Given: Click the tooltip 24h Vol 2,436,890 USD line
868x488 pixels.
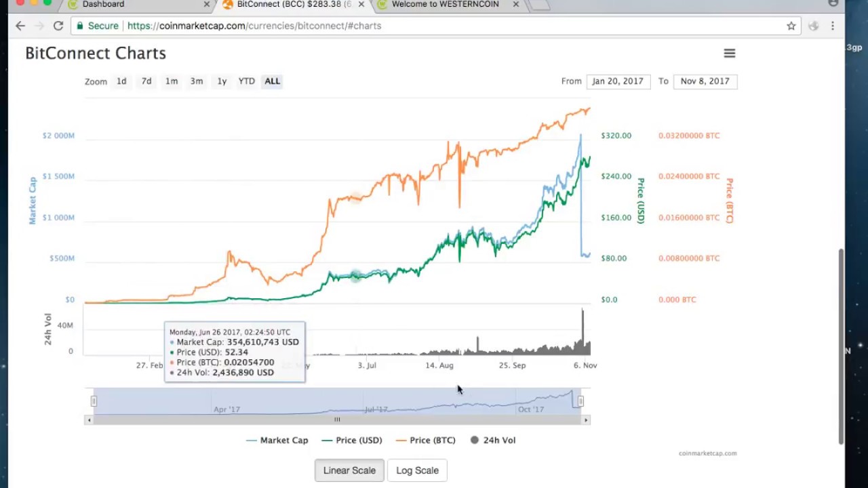Looking at the screenshot, I should click(x=222, y=373).
